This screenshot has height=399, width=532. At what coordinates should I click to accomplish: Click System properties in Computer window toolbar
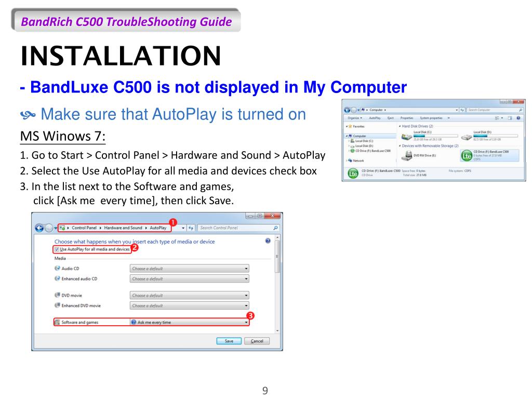click(x=431, y=118)
